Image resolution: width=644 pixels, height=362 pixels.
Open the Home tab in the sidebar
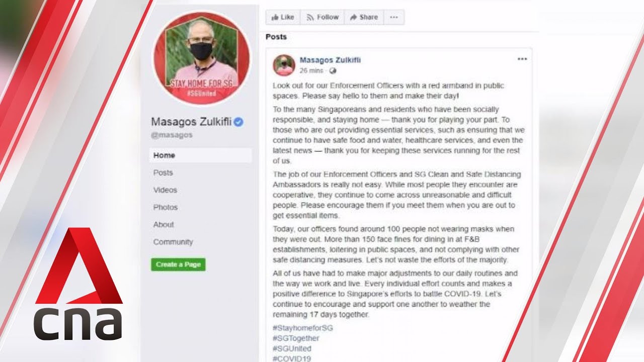point(200,155)
